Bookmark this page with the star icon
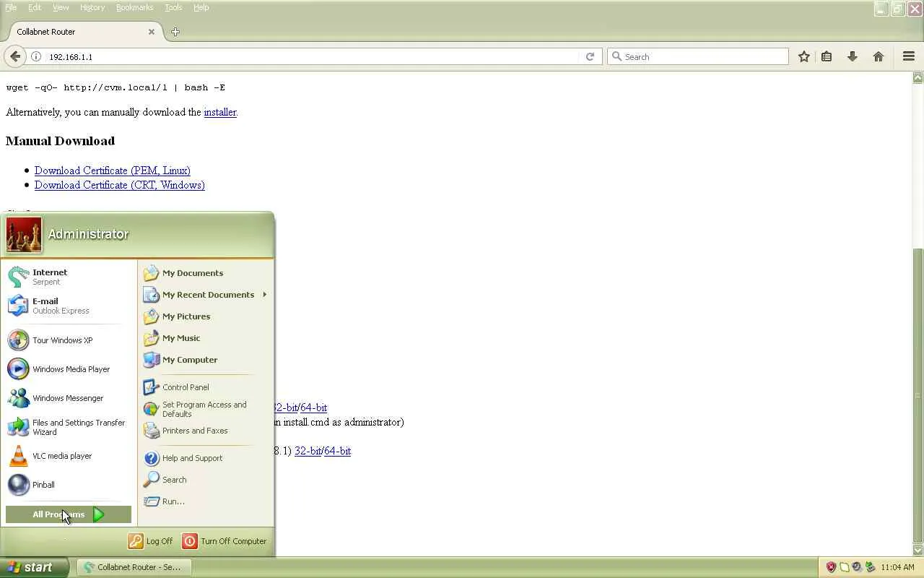Viewport: 924px width, 578px height. [803, 56]
